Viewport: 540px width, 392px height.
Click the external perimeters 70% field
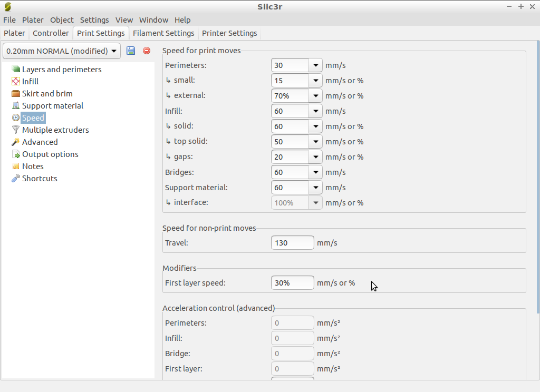pos(290,96)
